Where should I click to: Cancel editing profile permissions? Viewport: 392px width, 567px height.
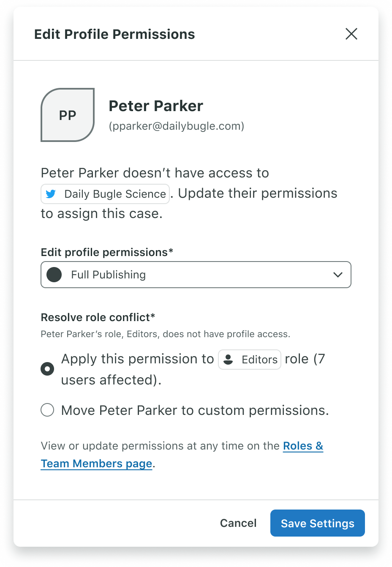click(238, 523)
